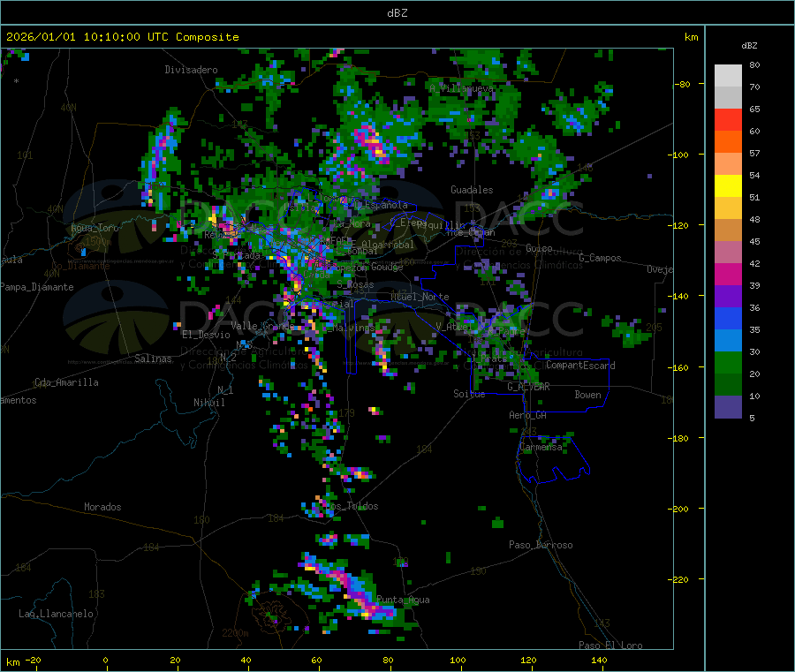Click the Soitue location label

(x=469, y=394)
